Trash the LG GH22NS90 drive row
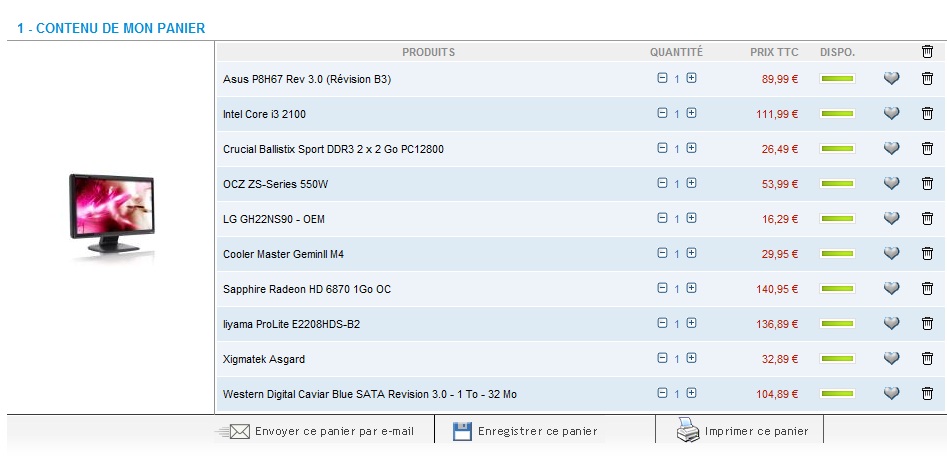947x461 pixels. (x=927, y=219)
